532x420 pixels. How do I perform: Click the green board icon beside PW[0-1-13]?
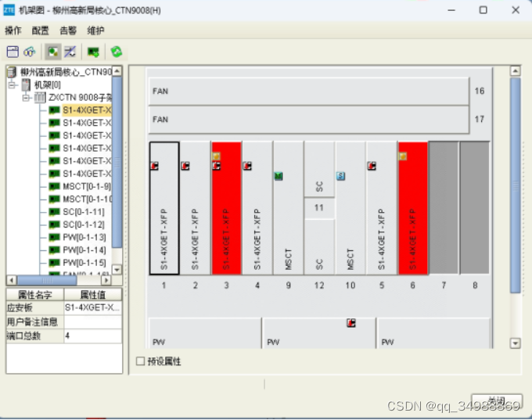pyautogui.click(x=54, y=237)
